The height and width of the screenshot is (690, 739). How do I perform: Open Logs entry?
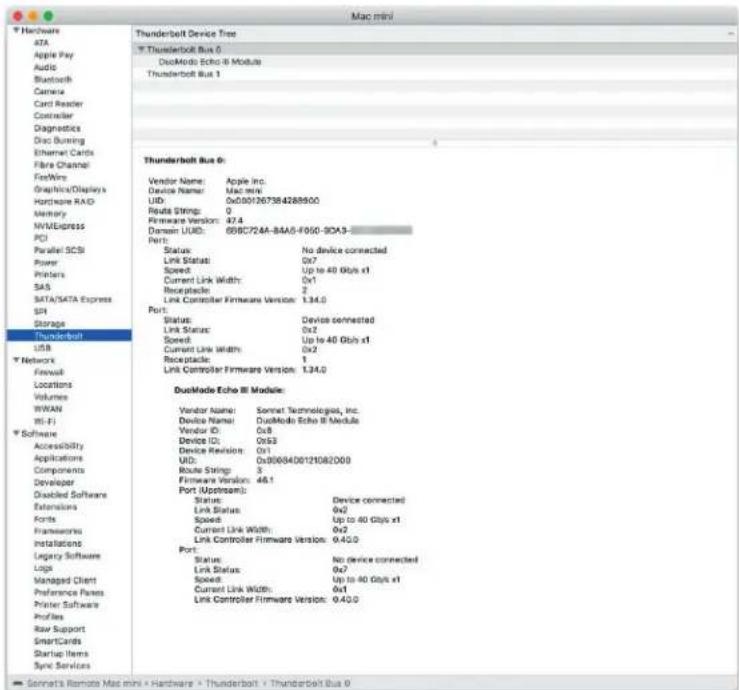43,568
